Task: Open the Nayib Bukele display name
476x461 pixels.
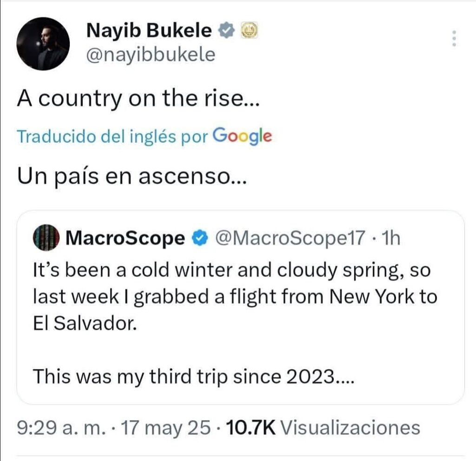Action: [149, 31]
